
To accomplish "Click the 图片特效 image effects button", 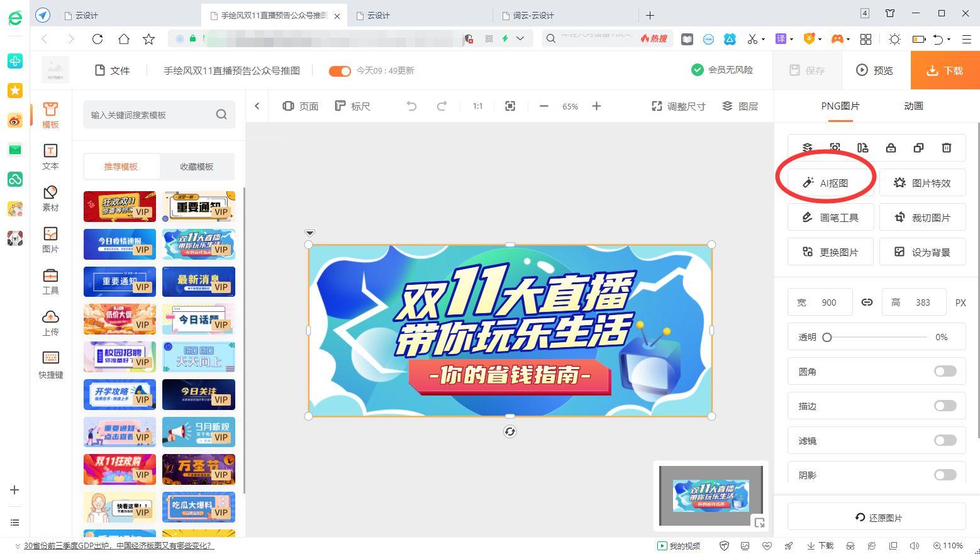I will click(x=922, y=182).
